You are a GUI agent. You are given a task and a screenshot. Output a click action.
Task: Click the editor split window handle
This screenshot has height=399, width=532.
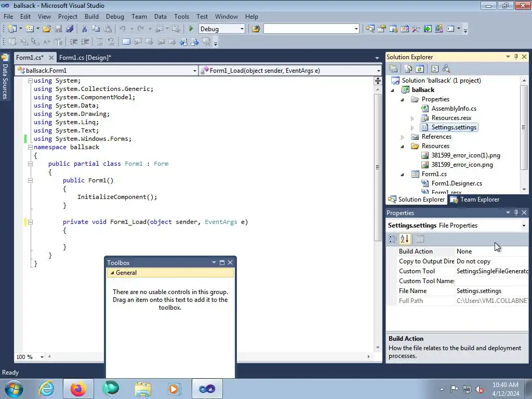[x=378, y=81]
